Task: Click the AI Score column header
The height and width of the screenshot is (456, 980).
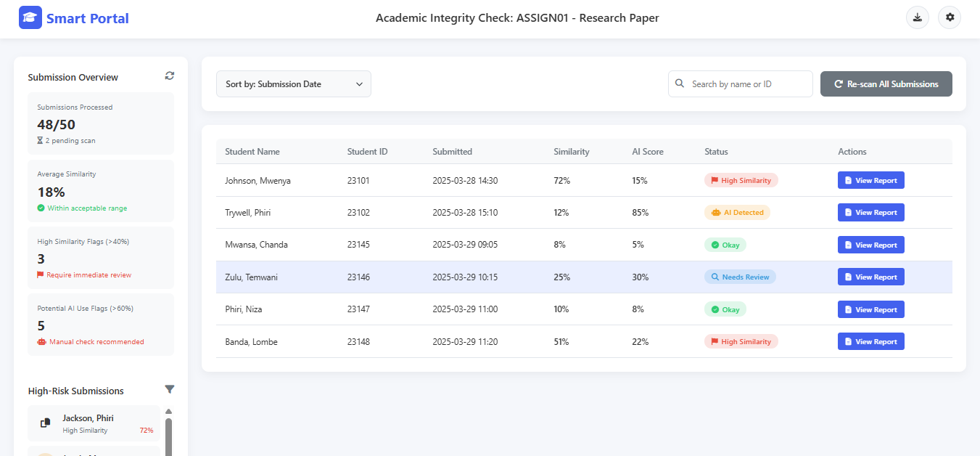Action: pyautogui.click(x=648, y=152)
